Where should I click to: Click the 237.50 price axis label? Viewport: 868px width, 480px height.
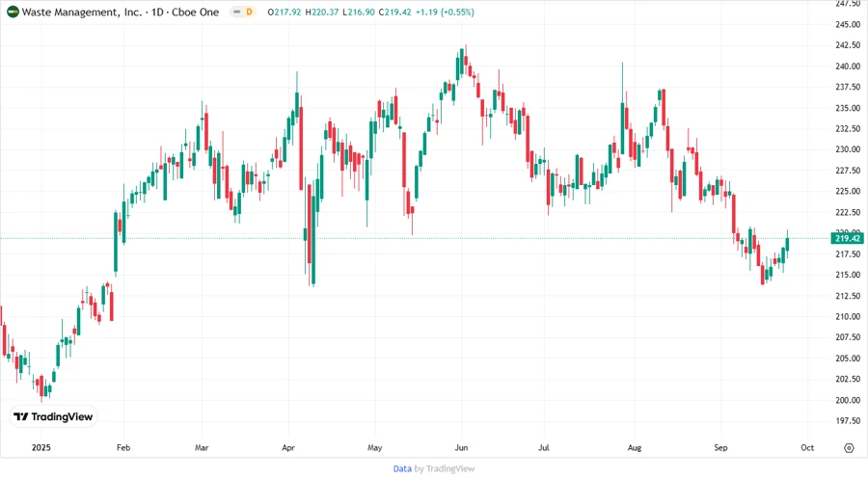click(848, 87)
